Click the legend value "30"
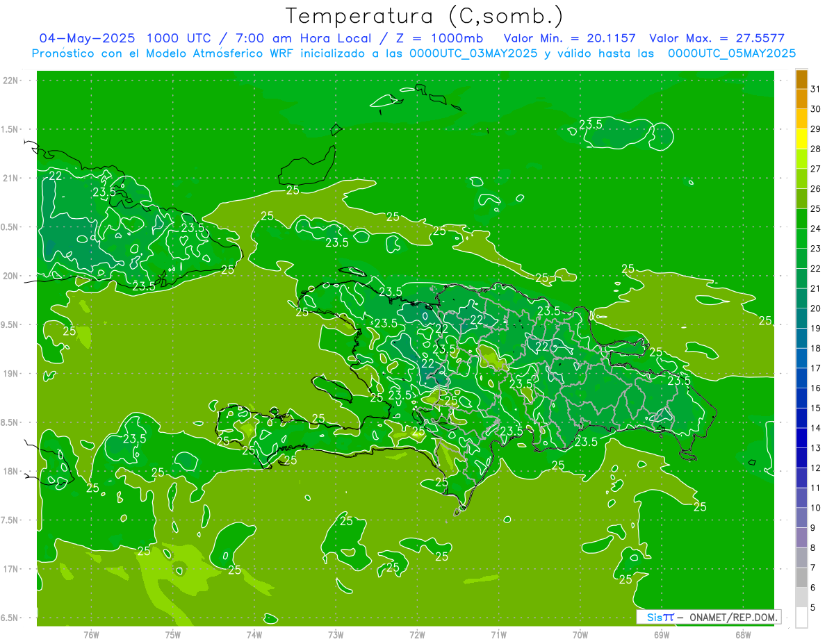834x644 pixels. (x=815, y=109)
